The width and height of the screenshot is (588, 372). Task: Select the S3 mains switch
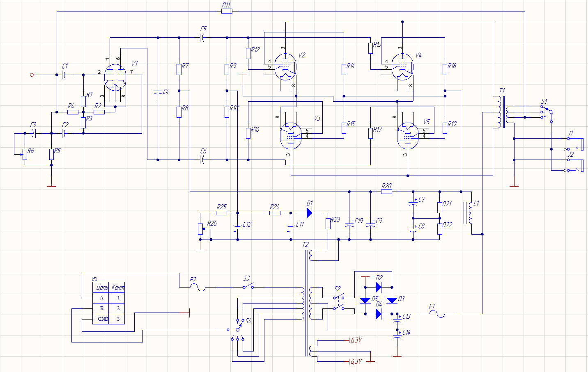point(248,286)
